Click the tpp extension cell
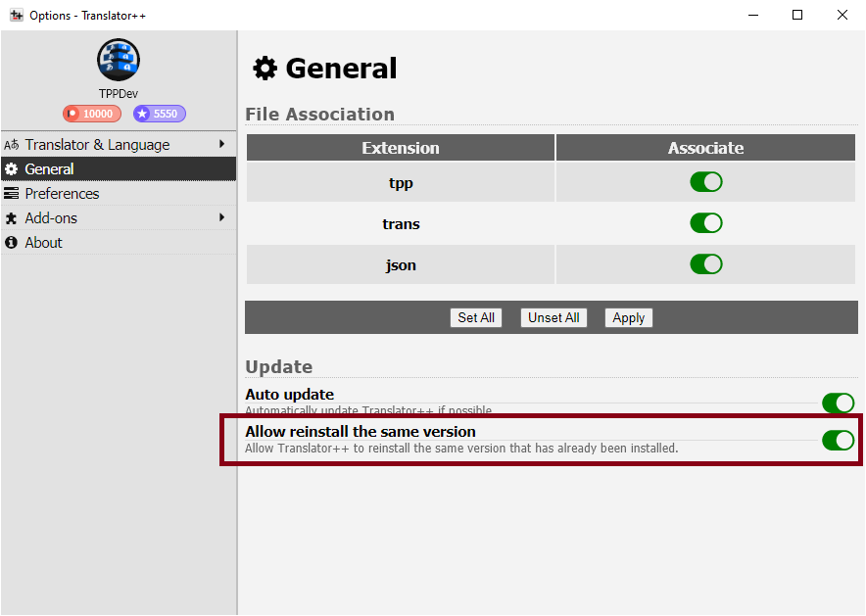The image size is (866, 616). click(401, 183)
